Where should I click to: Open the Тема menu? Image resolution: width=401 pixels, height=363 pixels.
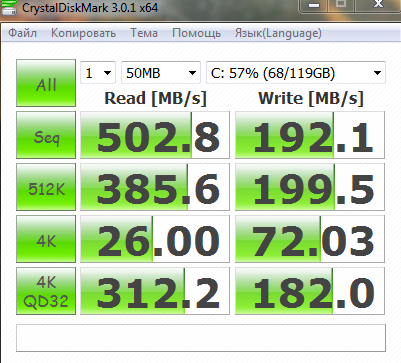pyautogui.click(x=144, y=33)
